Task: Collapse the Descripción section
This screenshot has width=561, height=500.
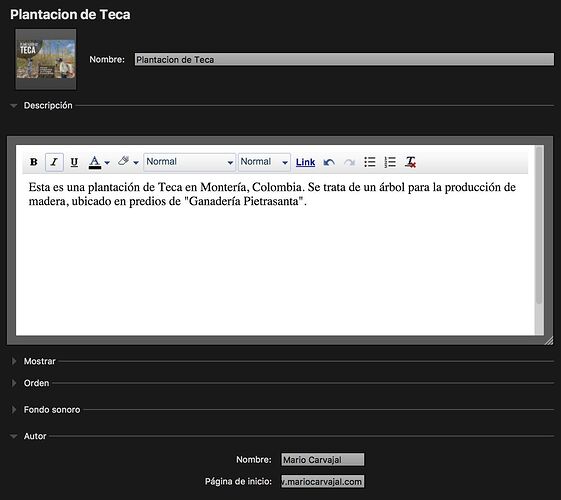Action: pos(14,106)
